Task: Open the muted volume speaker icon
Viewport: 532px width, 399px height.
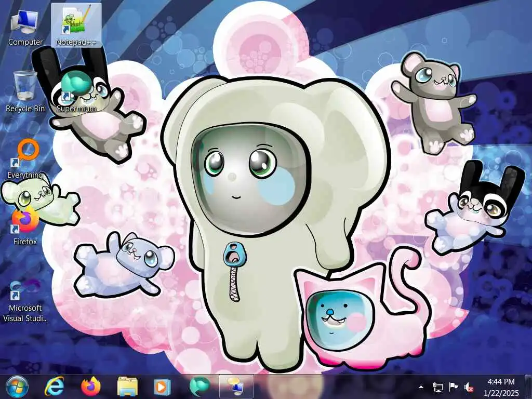Action: 469,387
